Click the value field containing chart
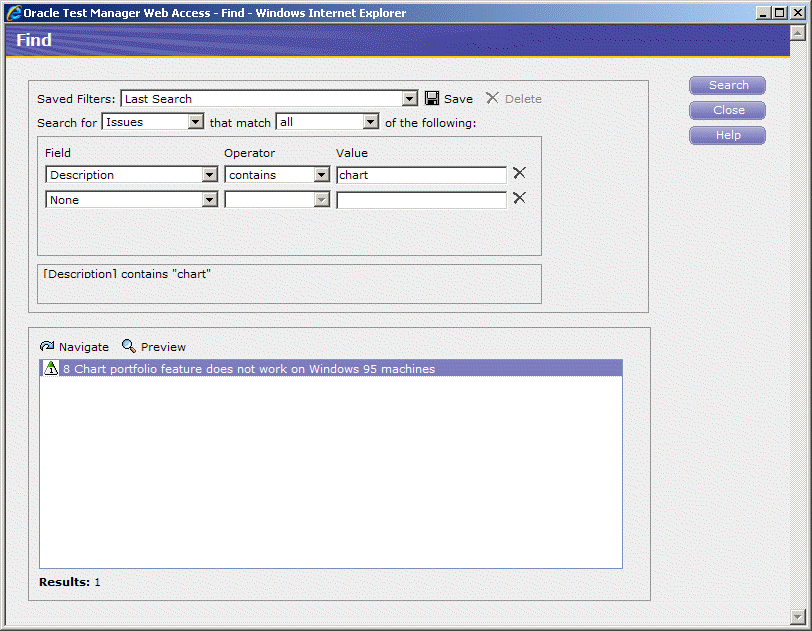 point(422,175)
